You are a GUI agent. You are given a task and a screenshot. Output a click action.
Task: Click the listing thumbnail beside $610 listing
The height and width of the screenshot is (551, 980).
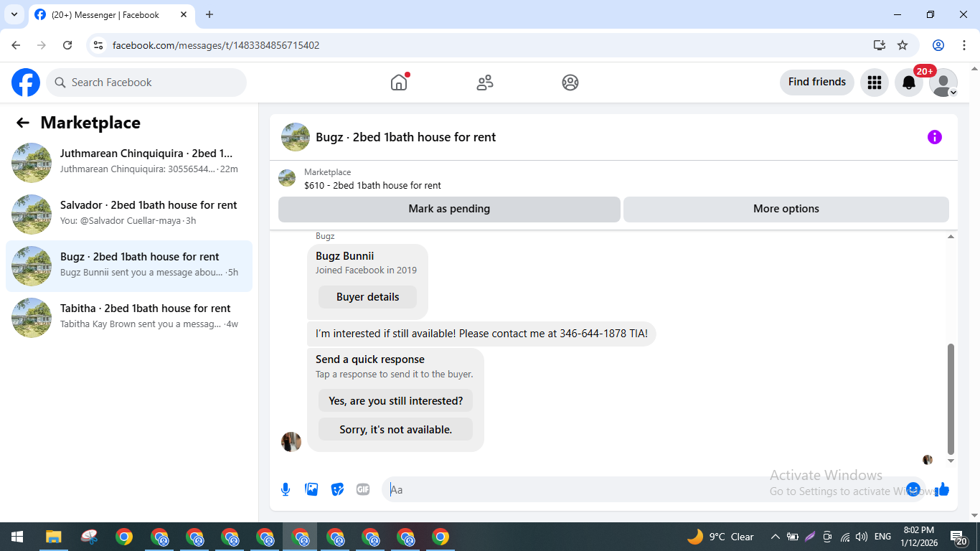click(287, 178)
